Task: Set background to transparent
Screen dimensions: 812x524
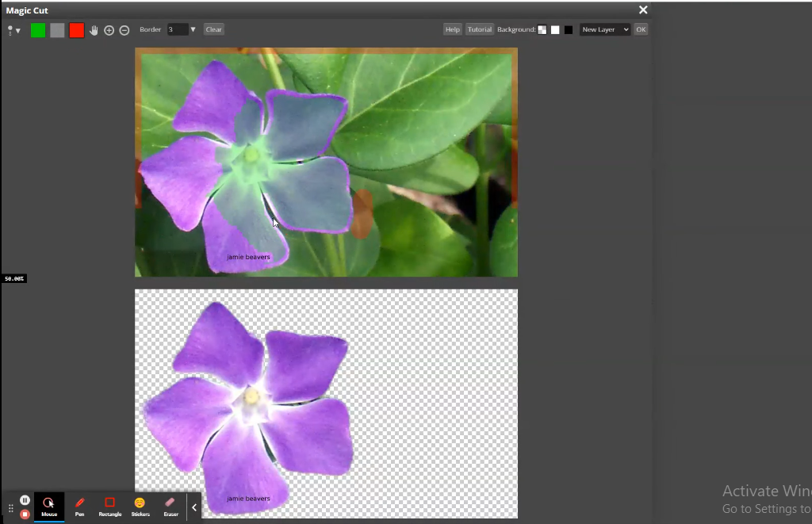Action: (x=542, y=29)
